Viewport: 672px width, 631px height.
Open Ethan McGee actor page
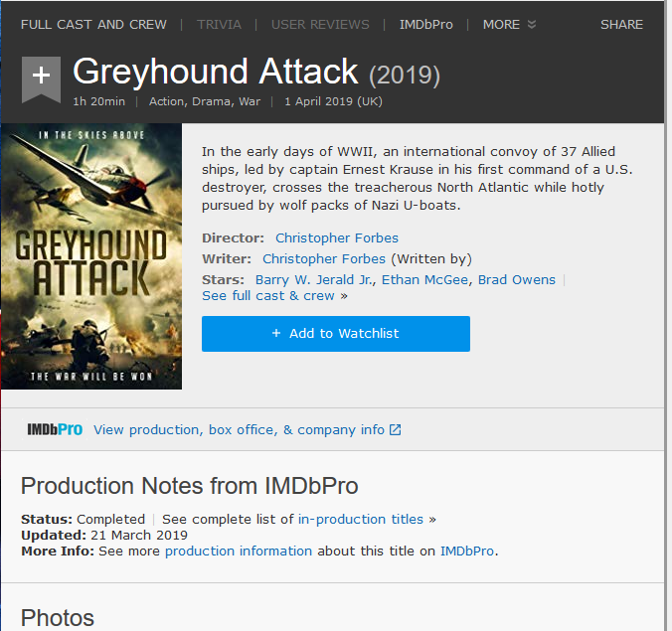(x=425, y=280)
